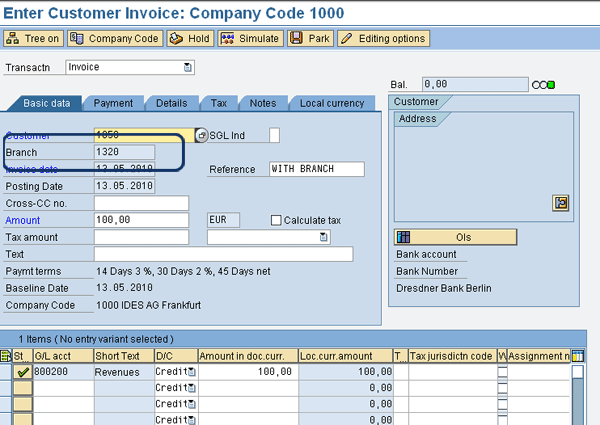Tick the SGL Ind box
This screenshot has width=600, height=425.
(x=274, y=135)
